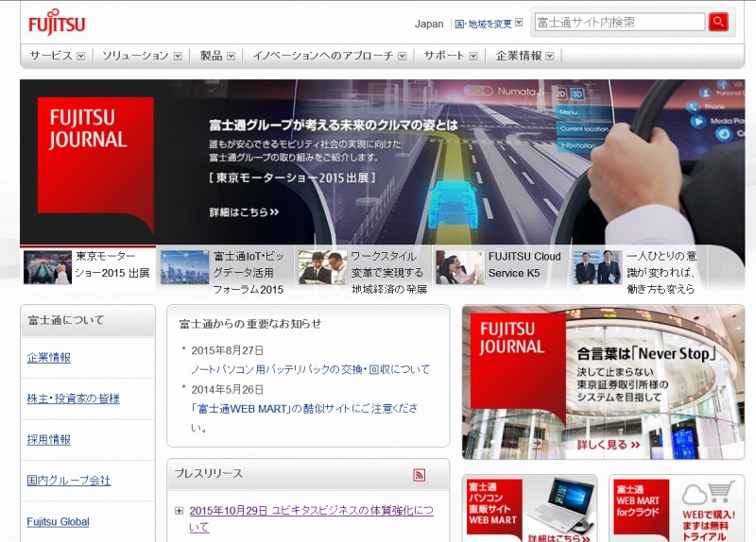Viewport: 756px width, 542px height.
Task: Open the ユビキタスビジネスの体質強化 press release link
Action: (x=311, y=519)
